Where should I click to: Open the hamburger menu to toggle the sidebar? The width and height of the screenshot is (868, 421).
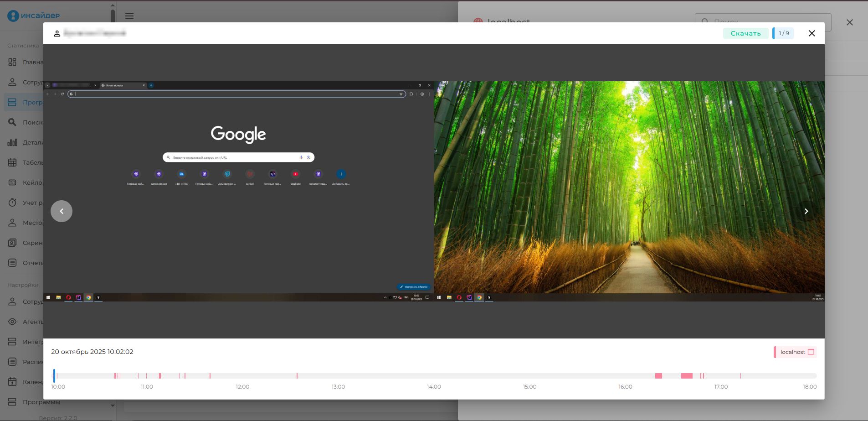[x=129, y=16]
